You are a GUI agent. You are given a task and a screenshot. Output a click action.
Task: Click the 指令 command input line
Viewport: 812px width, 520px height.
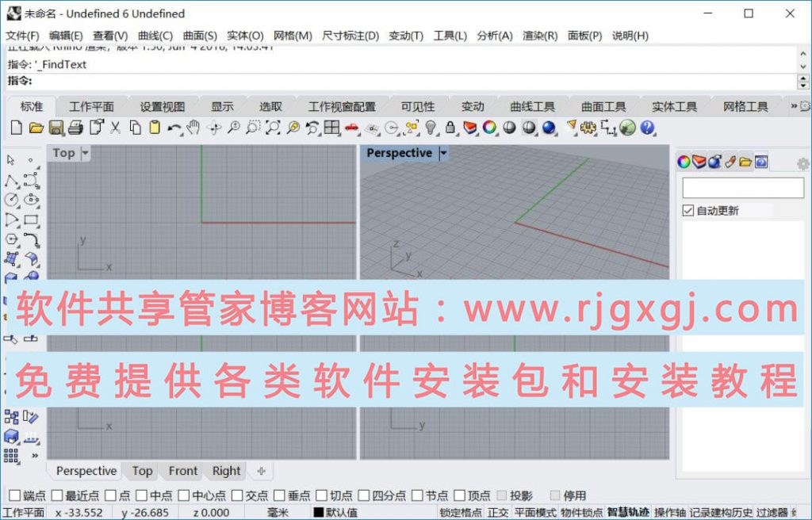(x=401, y=81)
